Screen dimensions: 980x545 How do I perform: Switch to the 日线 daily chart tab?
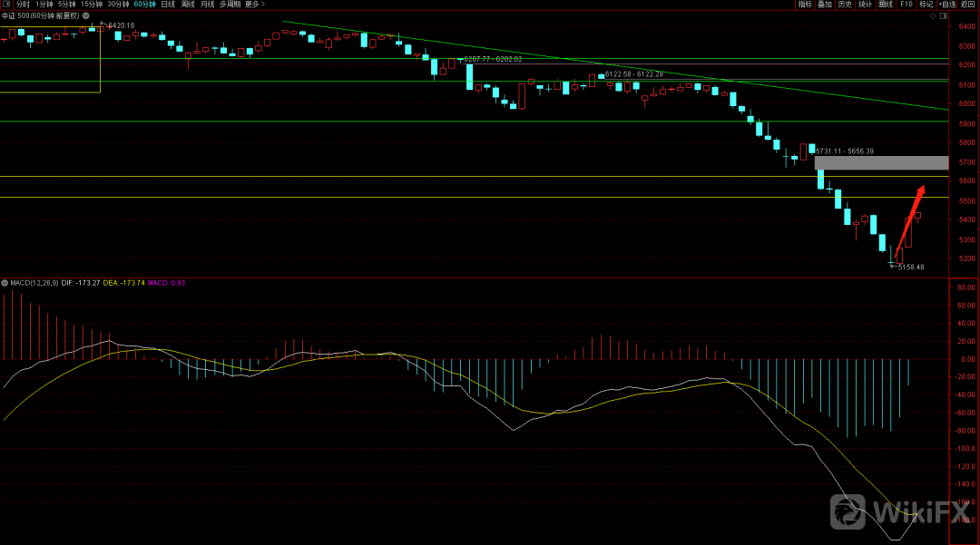point(168,5)
